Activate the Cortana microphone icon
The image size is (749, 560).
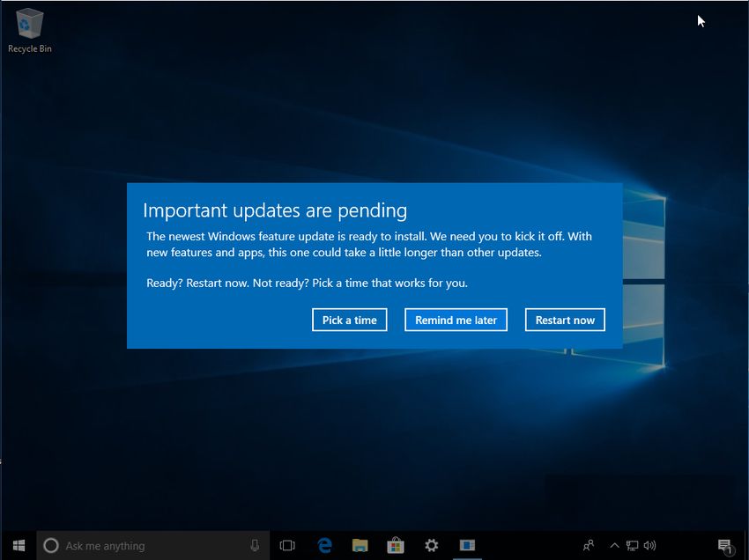click(x=255, y=545)
